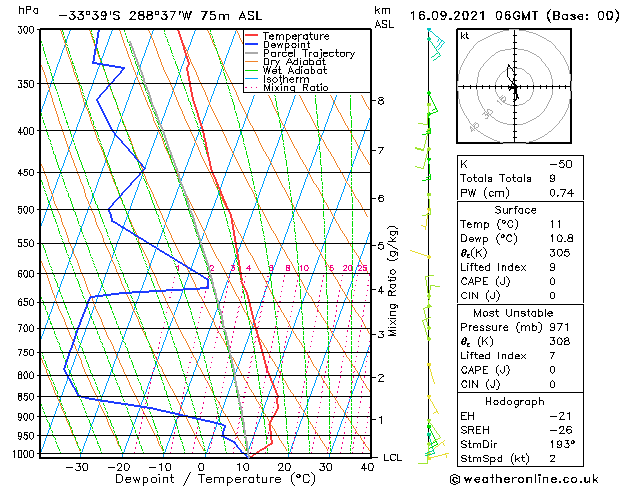Click the Dewpoint / Temperature axis title
Image resolution: width=629 pixels, height=486 pixels.
(215, 479)
